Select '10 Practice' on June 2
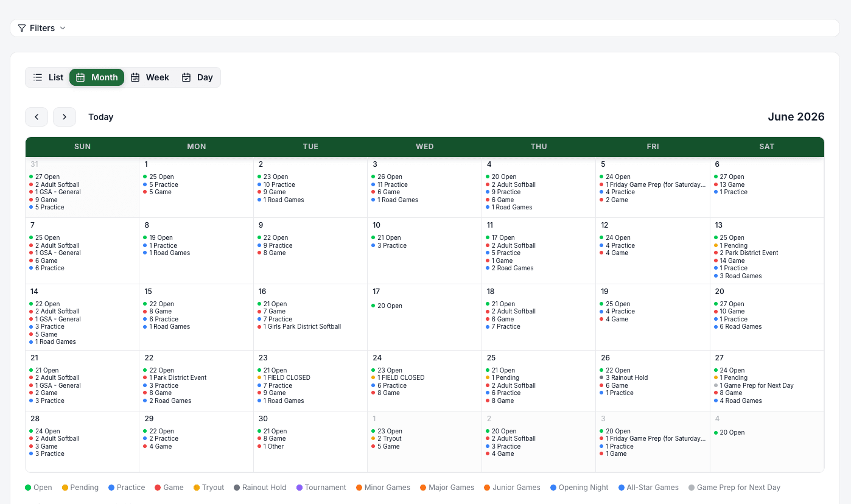851x504 pixels. [x=276, y=184]
